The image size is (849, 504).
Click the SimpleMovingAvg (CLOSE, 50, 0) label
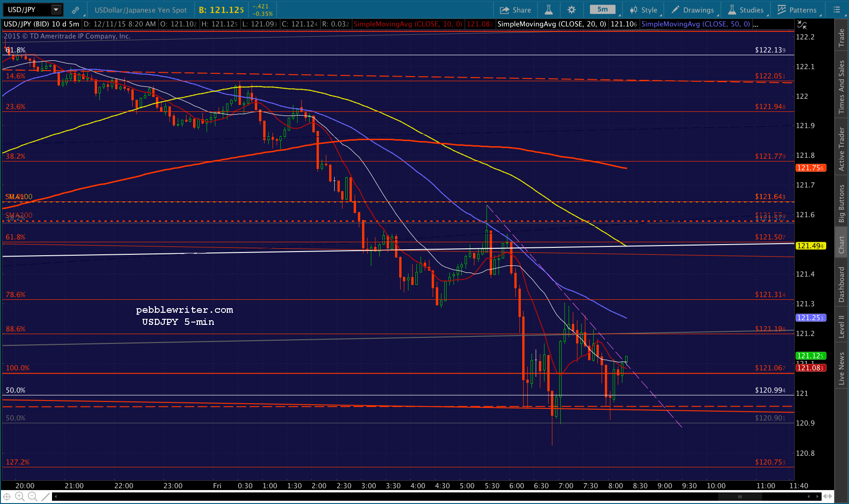coord(695,24)
